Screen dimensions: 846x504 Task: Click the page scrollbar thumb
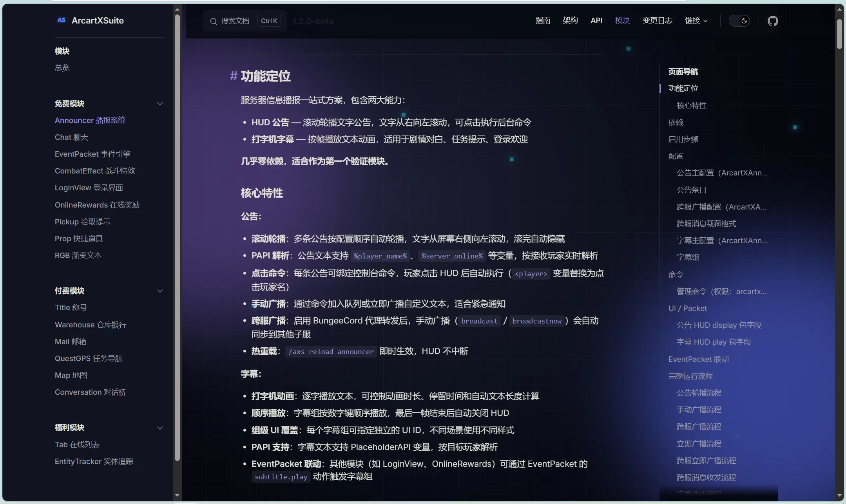pos(839,34)
